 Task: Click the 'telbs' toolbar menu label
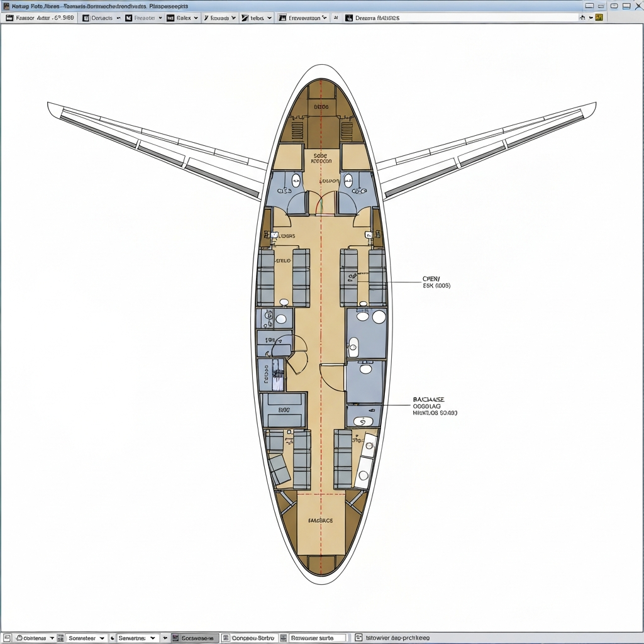257,18
